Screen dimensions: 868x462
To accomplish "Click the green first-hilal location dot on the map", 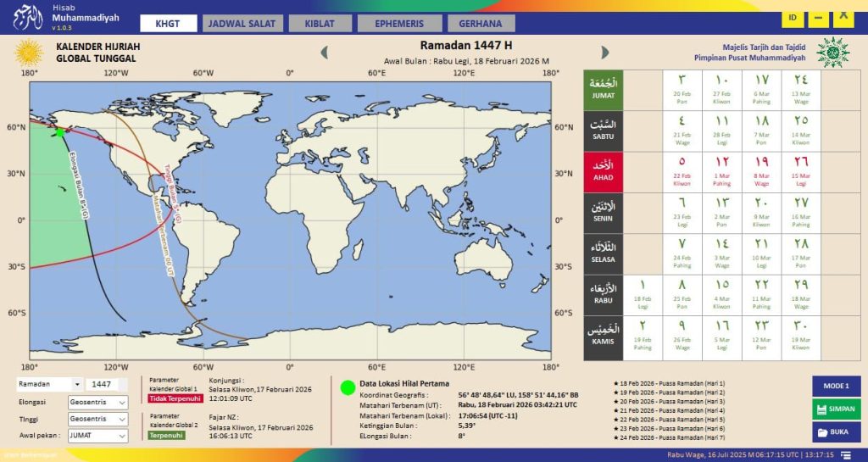I will (60, 131).
